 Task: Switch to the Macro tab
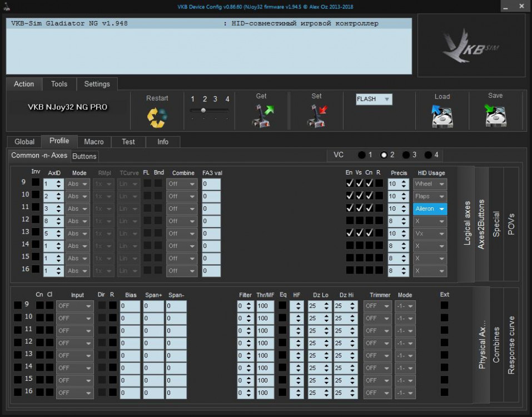(94, 142)
